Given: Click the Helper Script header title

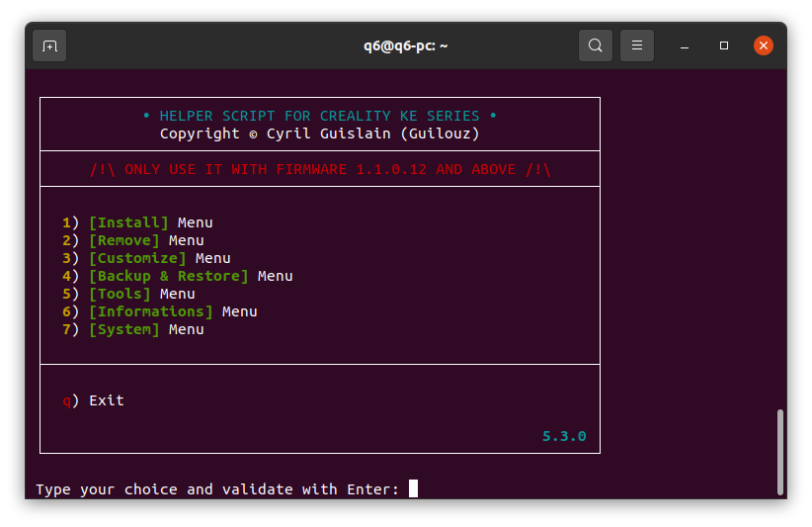Looking at the screenshot, I should click(x=319, y=116).
